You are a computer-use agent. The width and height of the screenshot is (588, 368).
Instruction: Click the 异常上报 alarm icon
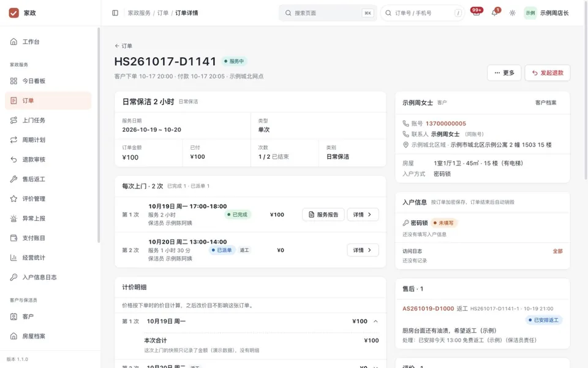[13, 218]
